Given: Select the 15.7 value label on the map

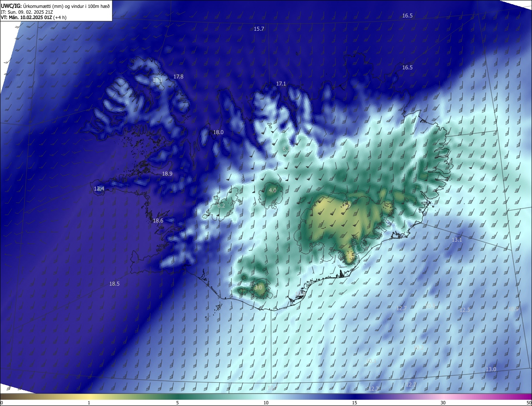Looking at the screenshot, I should [259, 29].
